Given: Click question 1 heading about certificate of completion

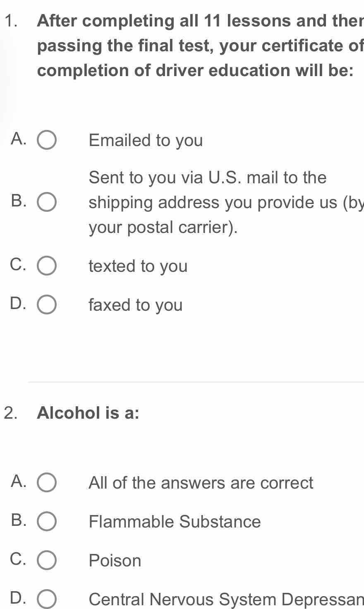Looking at the screenshot, I should click(x=200, y=46).
